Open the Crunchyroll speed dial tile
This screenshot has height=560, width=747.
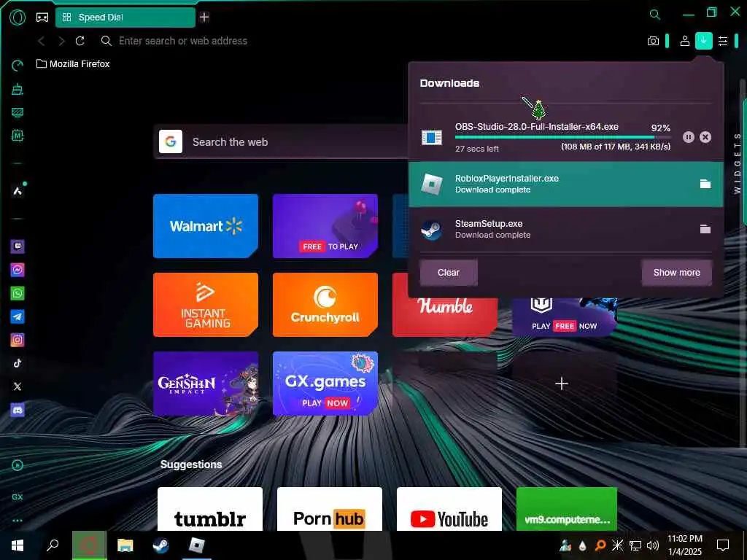click(x=325, y=305)
